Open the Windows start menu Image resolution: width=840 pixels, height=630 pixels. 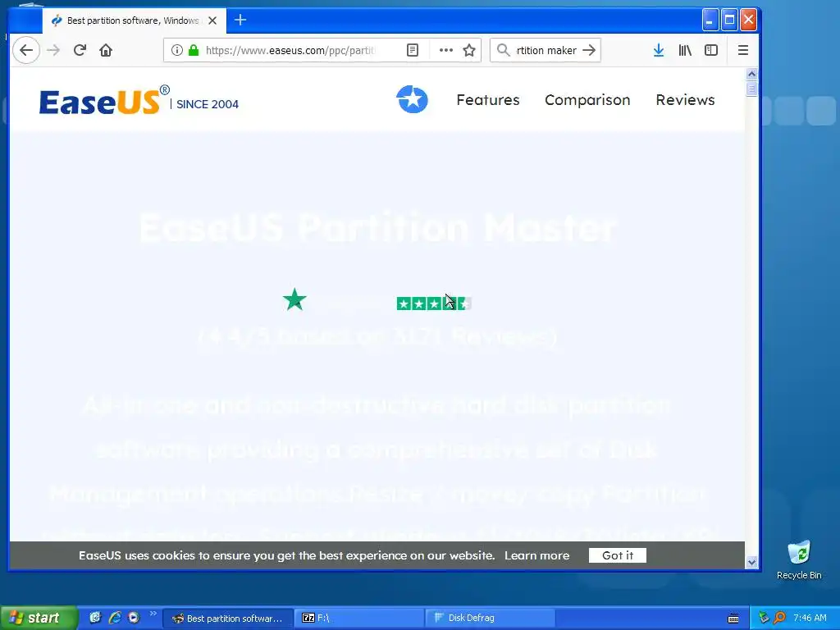click(38, 618)
